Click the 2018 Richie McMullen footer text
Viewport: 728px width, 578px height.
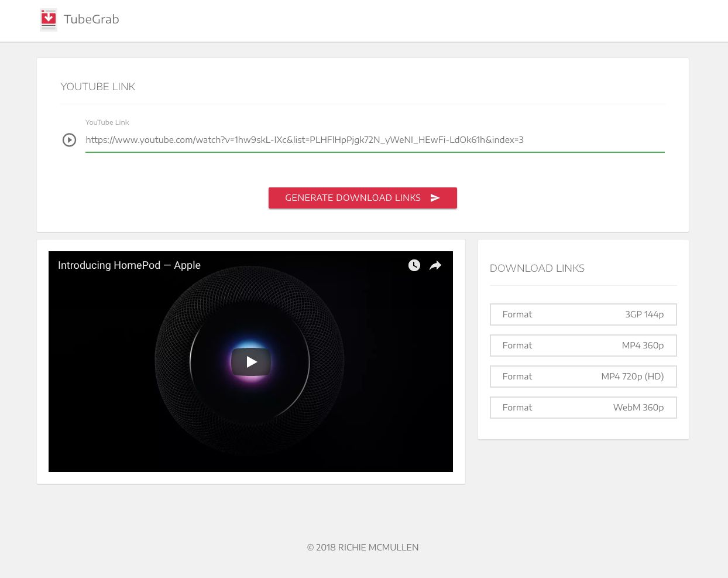pos(363,548)
